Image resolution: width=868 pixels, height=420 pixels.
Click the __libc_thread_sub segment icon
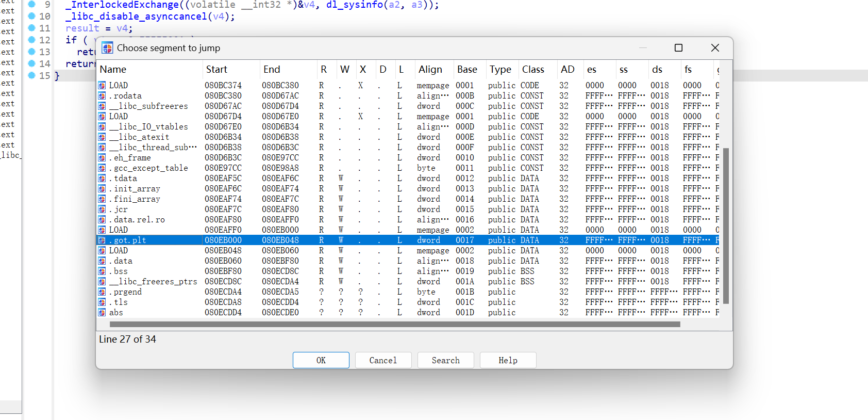coord(102,147)
